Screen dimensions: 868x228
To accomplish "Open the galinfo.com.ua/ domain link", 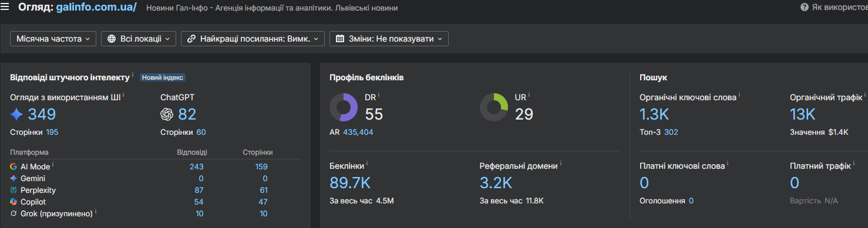I will 96,8.
